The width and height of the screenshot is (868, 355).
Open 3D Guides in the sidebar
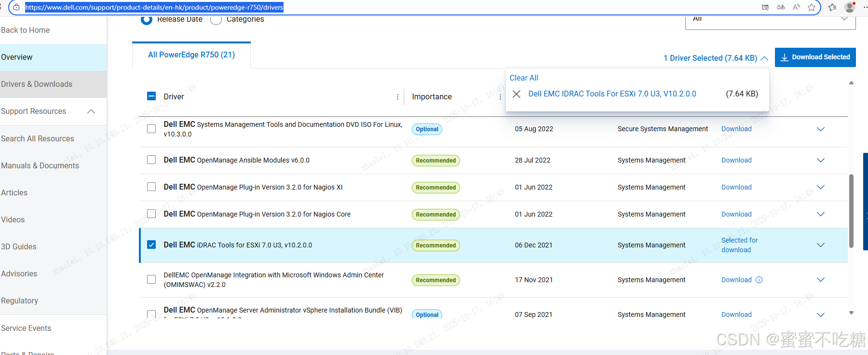tap(19, 246)
